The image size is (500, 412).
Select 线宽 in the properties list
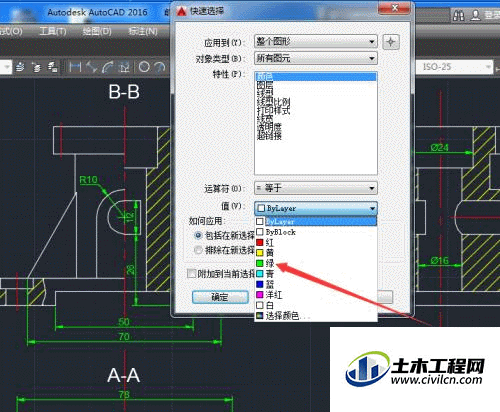(316, 119)
